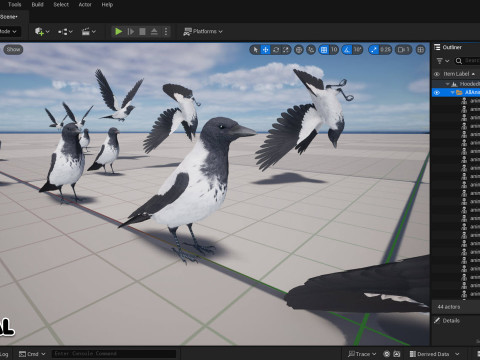This screenshot has width=480, height=360.
Task: Activate the Scale gizmo tool
Action: [x=286, y=50]
